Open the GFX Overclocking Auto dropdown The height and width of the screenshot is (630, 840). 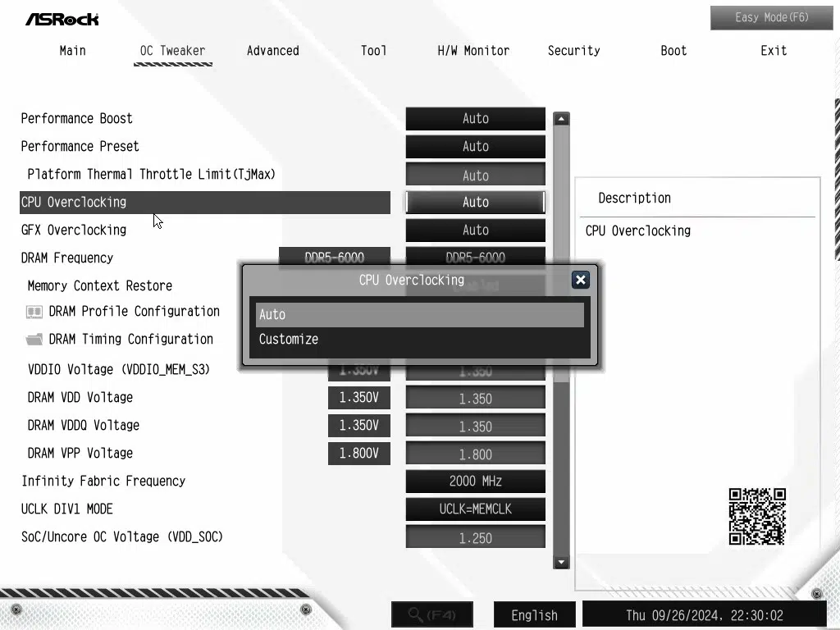click(x=475, y=230)
